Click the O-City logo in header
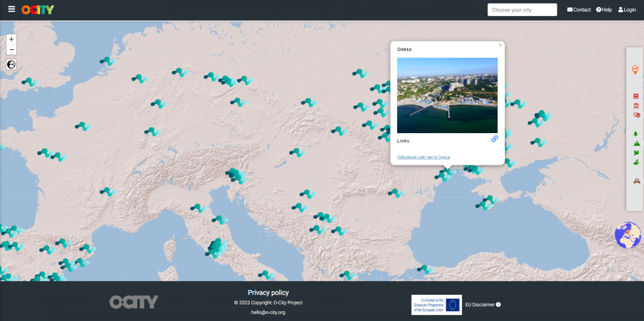The width and height of the screenshot is (644, 321). pos(38,10)
